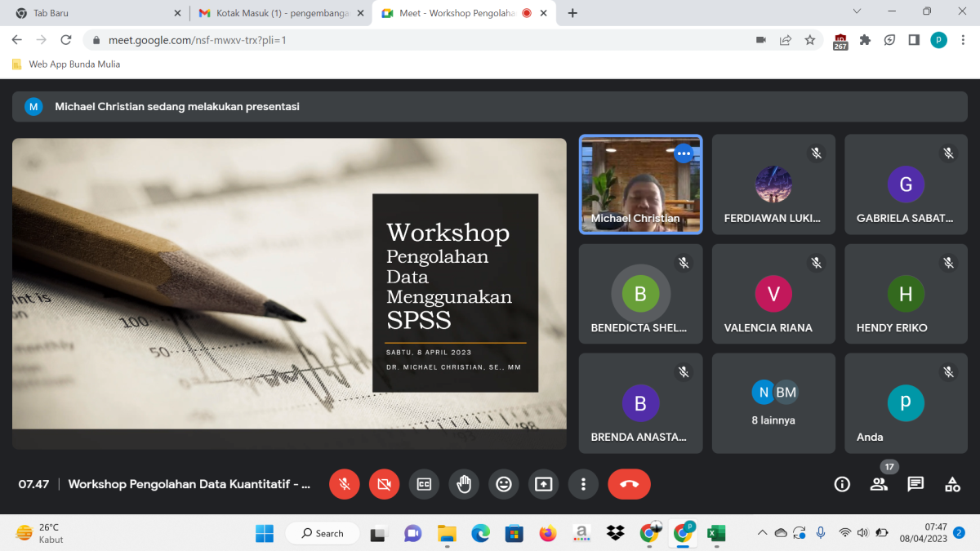Open a new browser tab
This screenshot has width=980, height=551.
click(x=572, y=13)
